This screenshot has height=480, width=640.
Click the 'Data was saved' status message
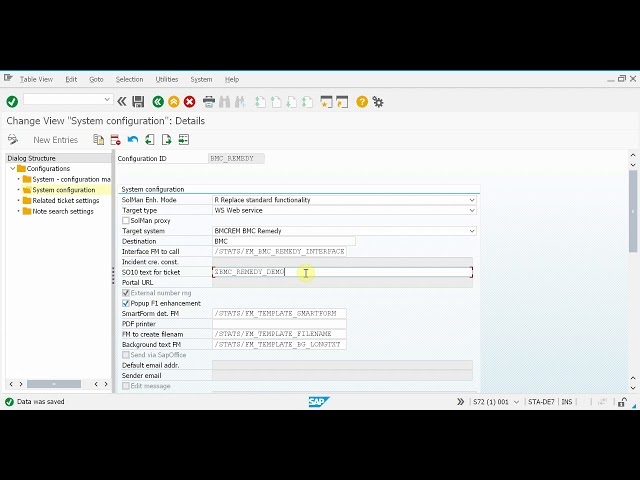(40, 402)
